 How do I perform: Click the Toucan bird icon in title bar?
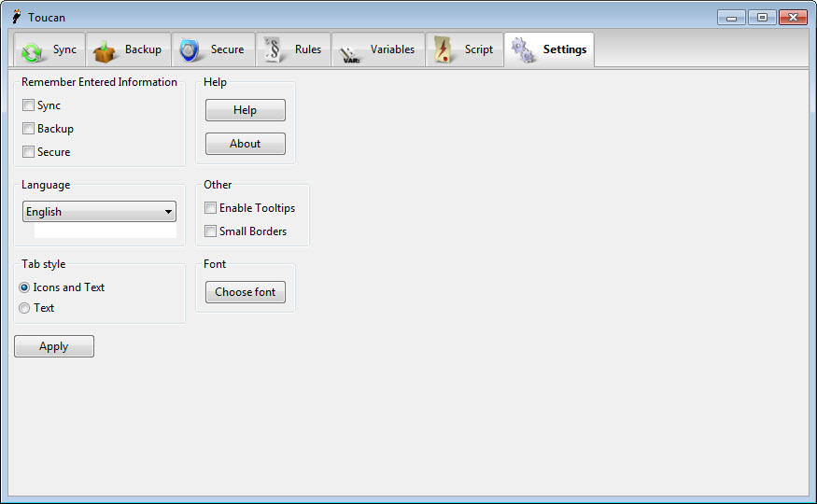17,17
